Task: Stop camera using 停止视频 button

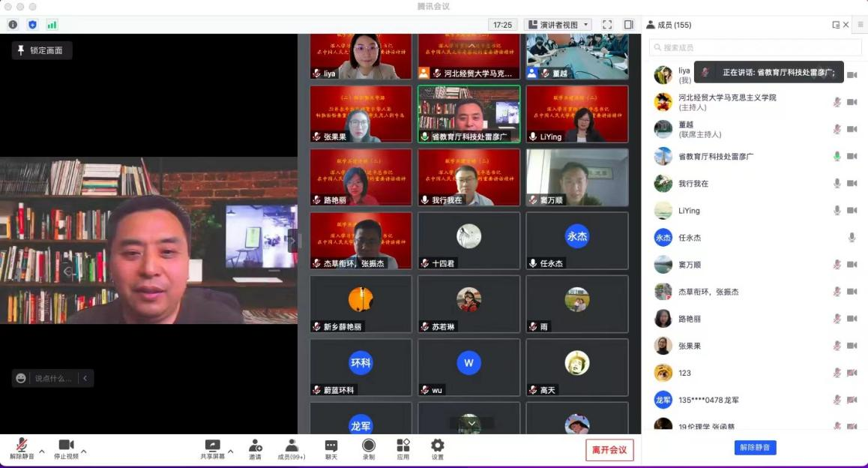Action: [x=67, y=448]
